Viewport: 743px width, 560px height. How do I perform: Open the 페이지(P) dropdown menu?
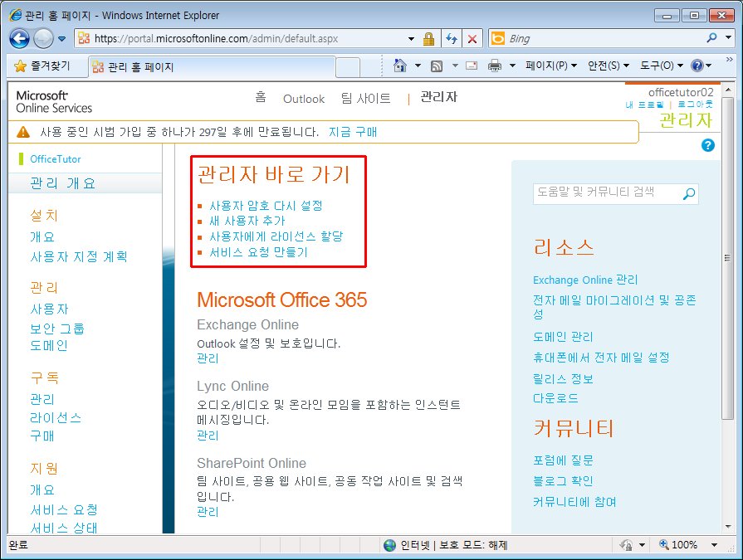coord(551,66)
